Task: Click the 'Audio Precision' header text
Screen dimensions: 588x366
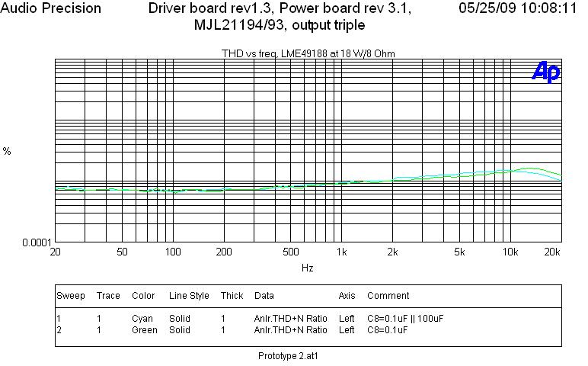Action: (50, 8)
